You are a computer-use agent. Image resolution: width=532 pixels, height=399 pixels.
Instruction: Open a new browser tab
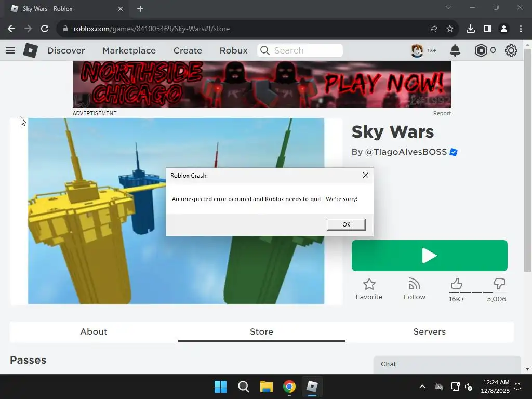pos(140,9)
